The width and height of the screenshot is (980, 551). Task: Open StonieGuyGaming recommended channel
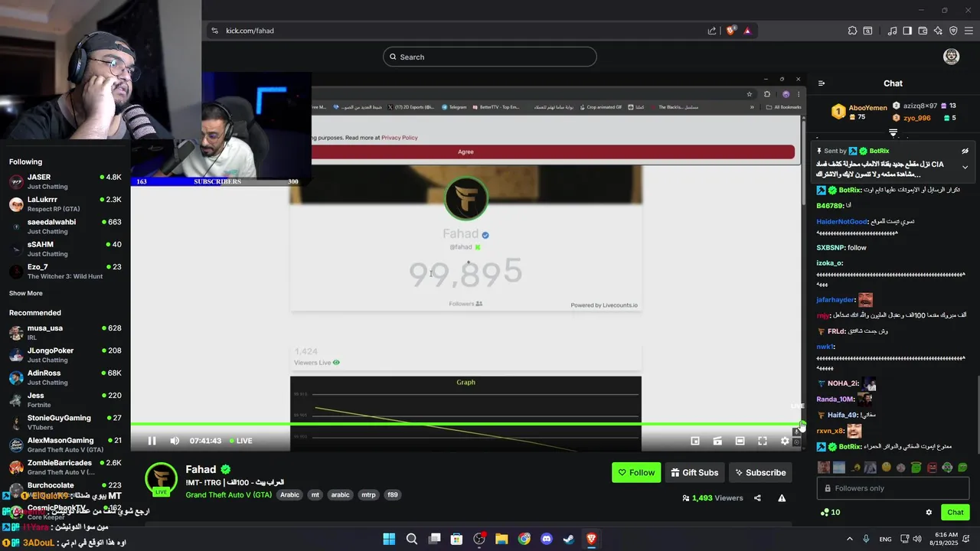[x=65, y=422]
